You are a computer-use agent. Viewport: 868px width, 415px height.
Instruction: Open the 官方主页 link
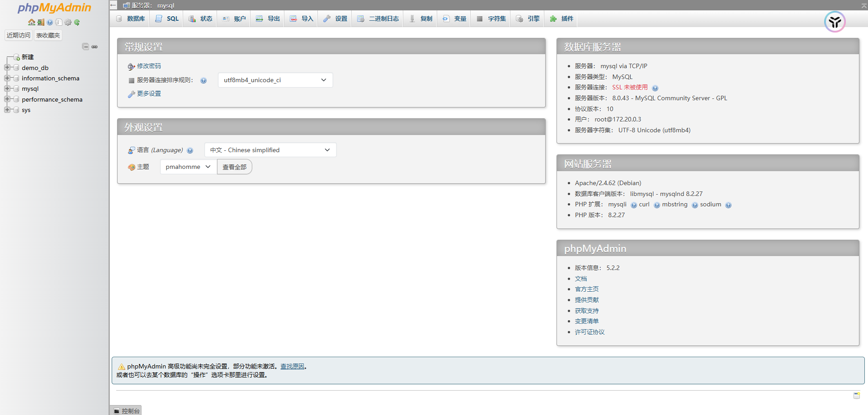[587, 289]
